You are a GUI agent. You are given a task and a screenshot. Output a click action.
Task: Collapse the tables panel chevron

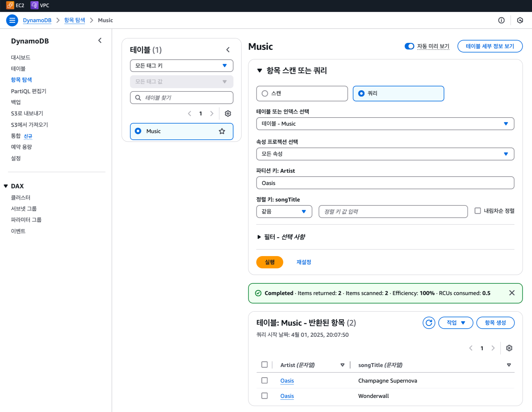coord(228,50)
